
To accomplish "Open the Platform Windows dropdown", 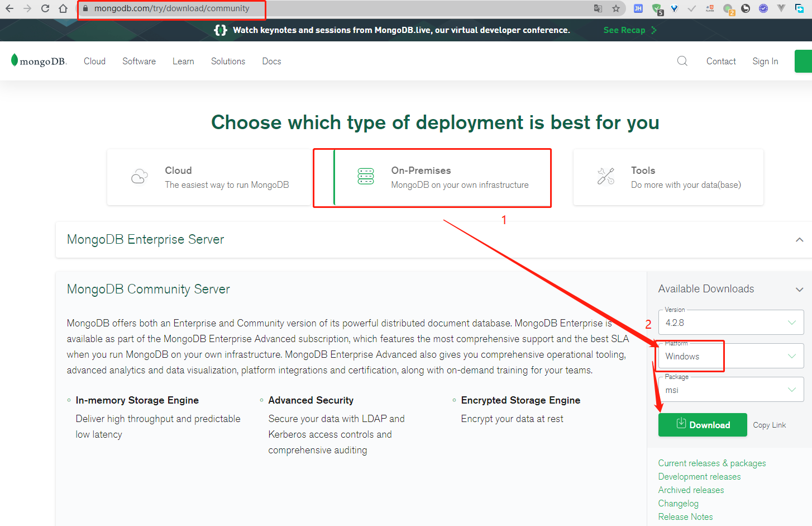I will pos(730,356).
